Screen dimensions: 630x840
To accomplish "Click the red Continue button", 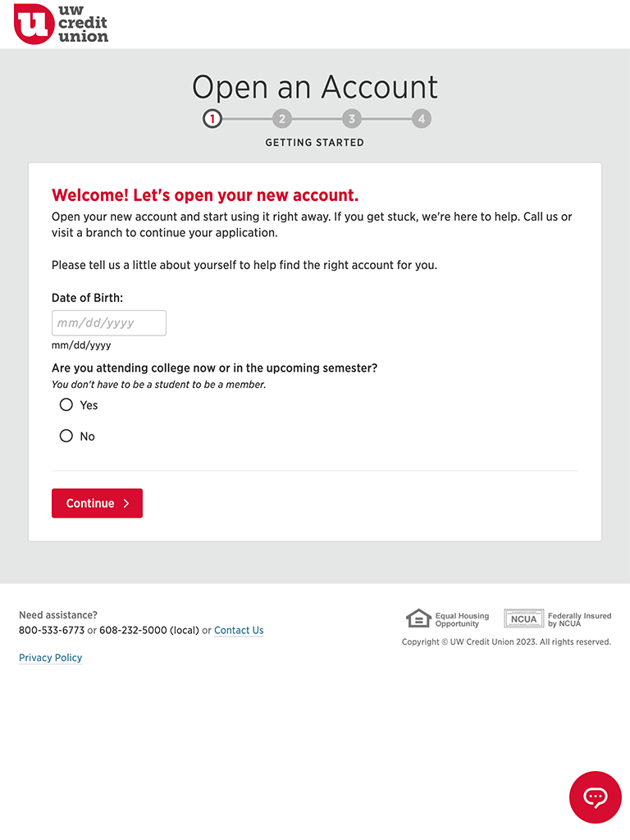I will 97,503.
